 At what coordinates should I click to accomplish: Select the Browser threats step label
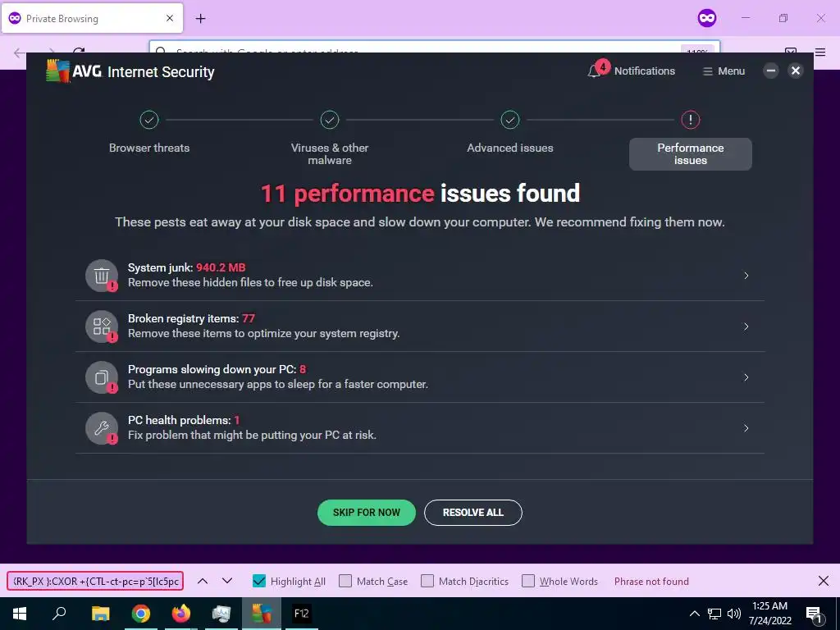point(149,148)
